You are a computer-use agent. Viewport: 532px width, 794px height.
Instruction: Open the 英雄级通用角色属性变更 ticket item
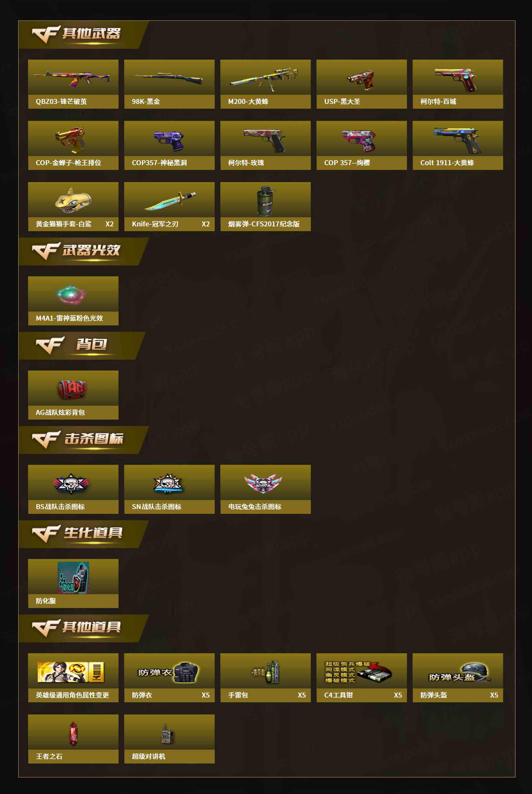[x=71, y=672]
